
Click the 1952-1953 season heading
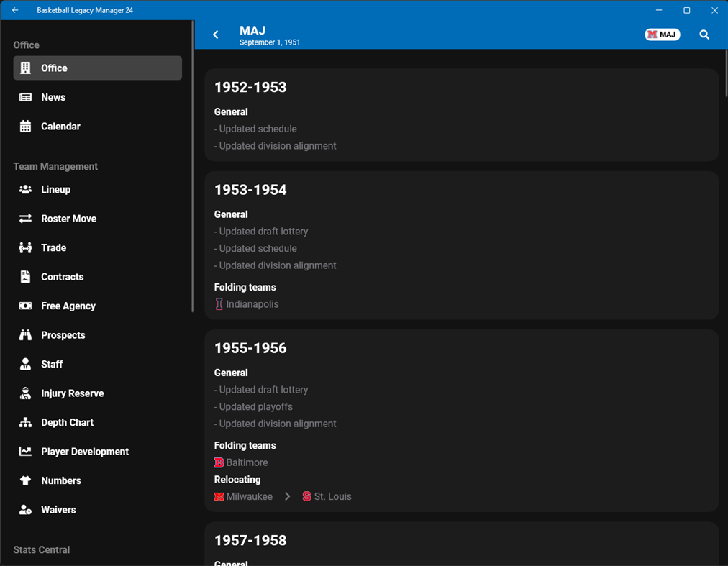point(250,87)
